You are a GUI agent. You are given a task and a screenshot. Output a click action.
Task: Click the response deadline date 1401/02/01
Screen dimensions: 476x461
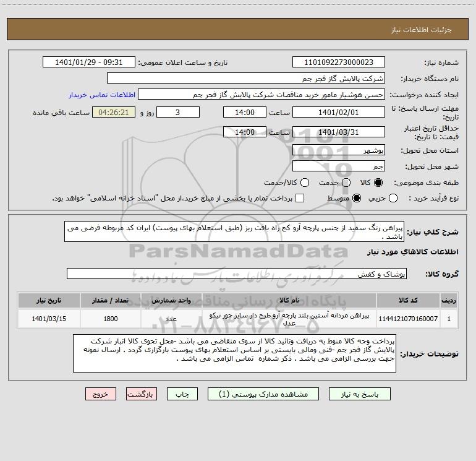coord(339,112)
